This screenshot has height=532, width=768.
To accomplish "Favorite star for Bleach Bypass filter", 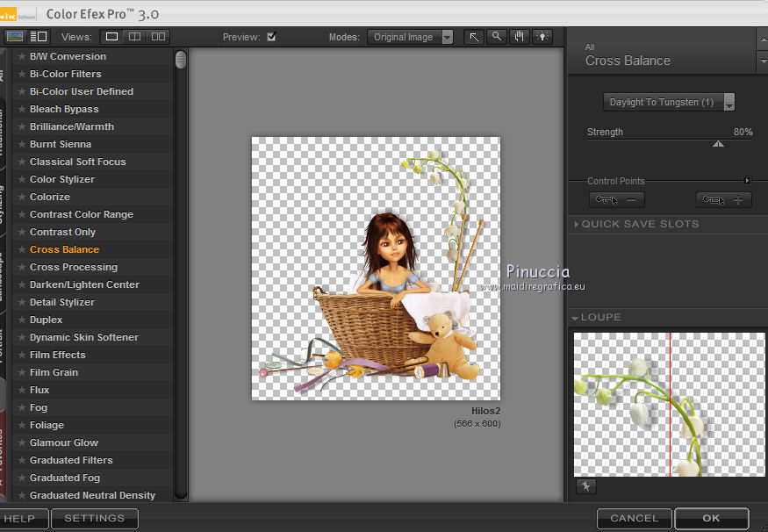I will [22, 109].
